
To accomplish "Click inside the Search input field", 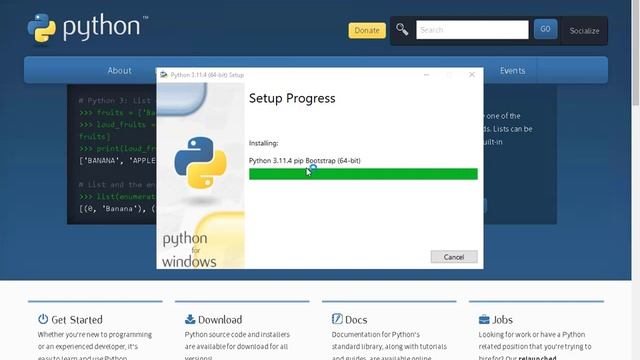I will pyautogui.click(x=472, y=30).
